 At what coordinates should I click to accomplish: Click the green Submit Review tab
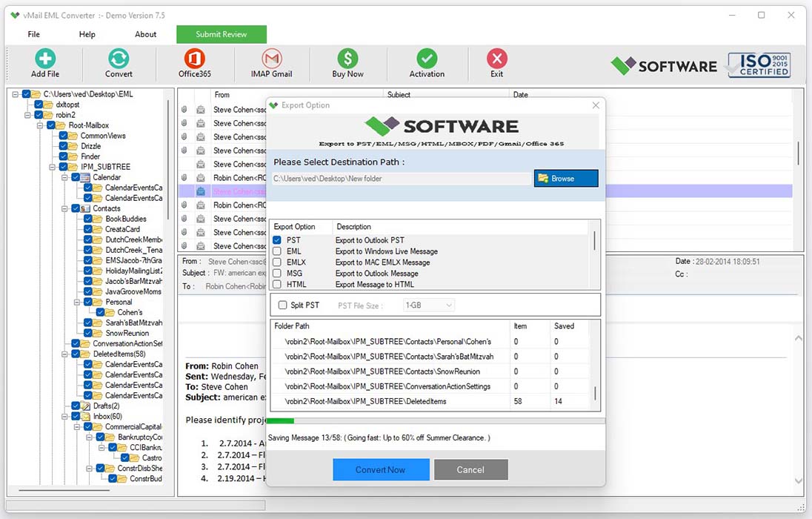[222, 34]
